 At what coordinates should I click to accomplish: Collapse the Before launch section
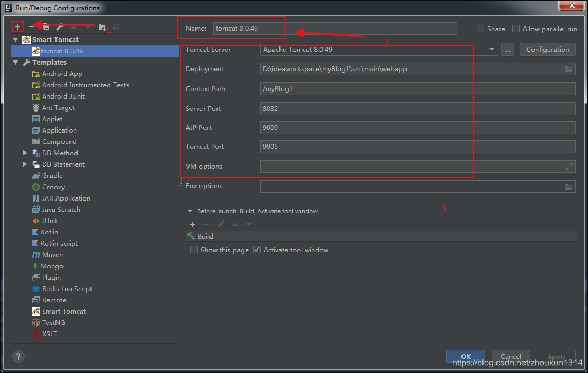tap(190, 211)
